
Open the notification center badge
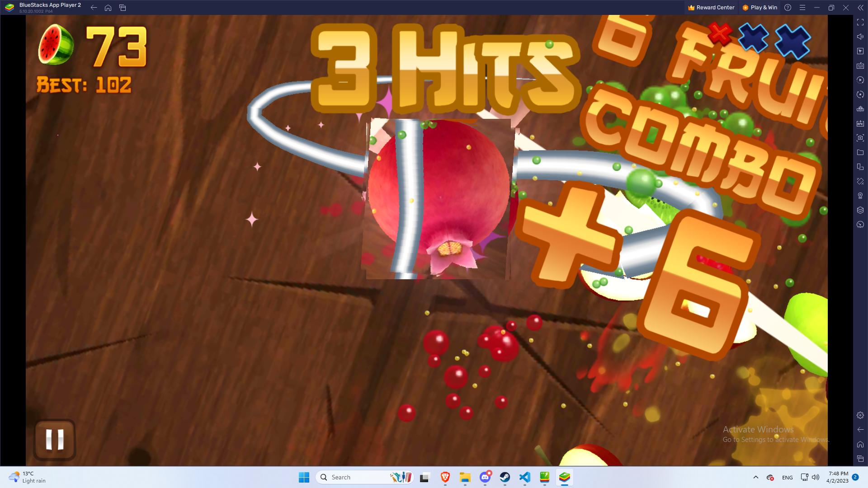tap(855, 477)
